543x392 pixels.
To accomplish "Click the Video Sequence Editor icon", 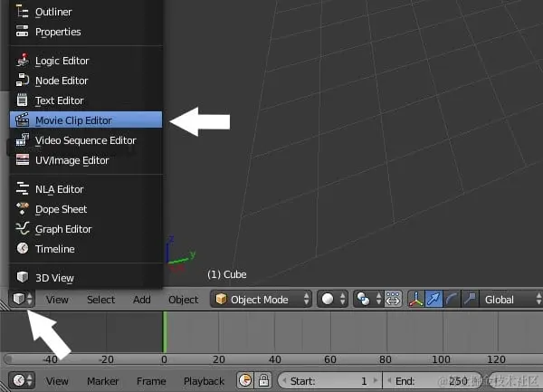I will [x=22, y=139].
